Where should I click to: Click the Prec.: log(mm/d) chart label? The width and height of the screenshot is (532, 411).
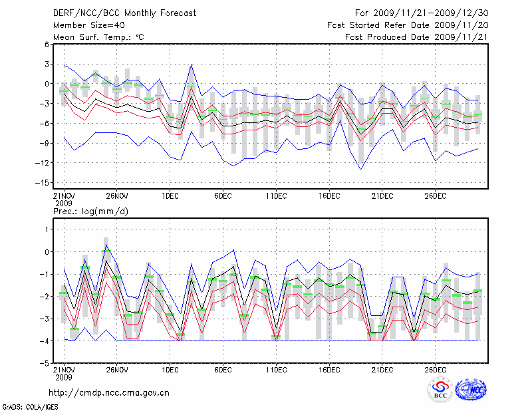tap(91, 211)
